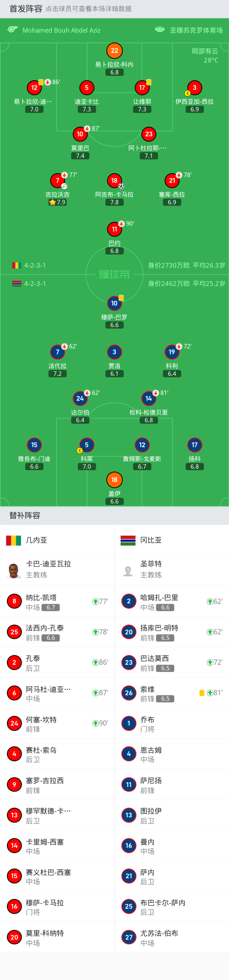Screen dimensions: 229x980
Task: Open referee Mohamed Bouh Abdel Aziz's name
Action: [x=61, y=31]
